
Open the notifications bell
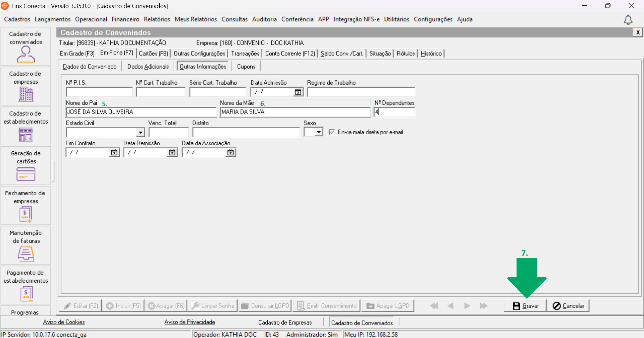[x=628, y=20]
